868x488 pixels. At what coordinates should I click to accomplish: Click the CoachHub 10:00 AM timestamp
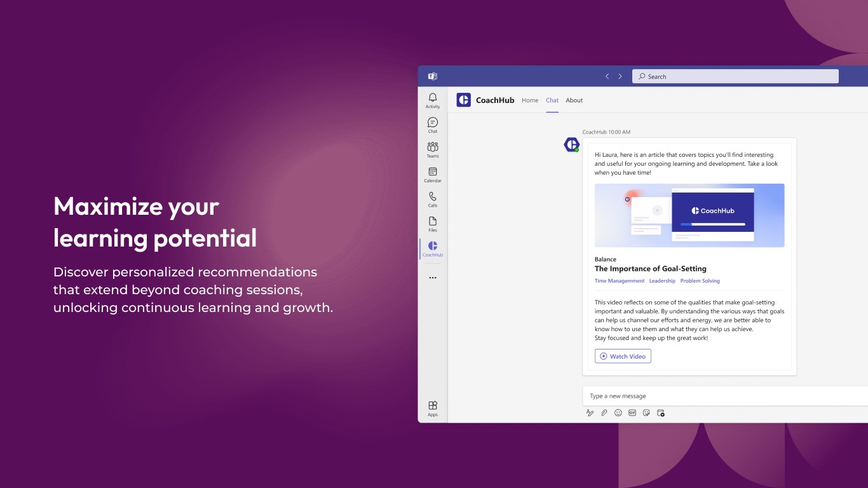point(606,132)
